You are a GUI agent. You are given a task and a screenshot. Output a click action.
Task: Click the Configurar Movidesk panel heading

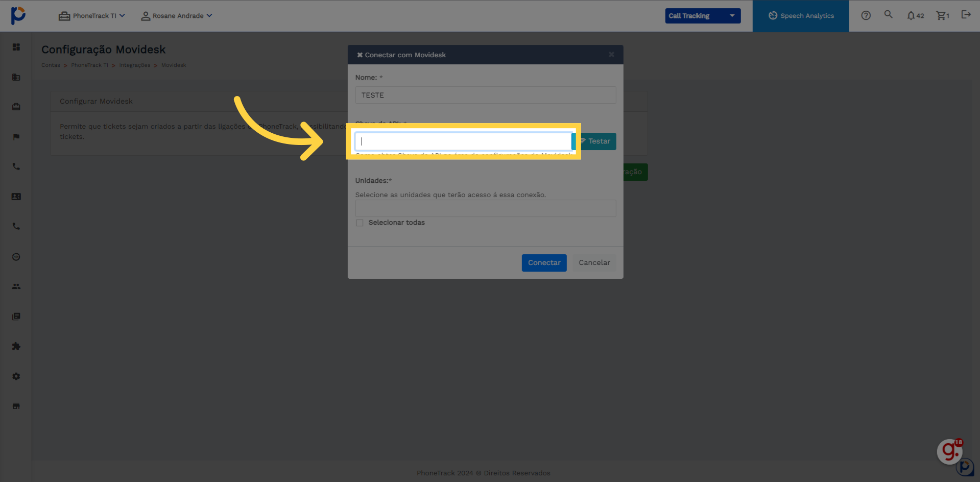click(96, 101)
